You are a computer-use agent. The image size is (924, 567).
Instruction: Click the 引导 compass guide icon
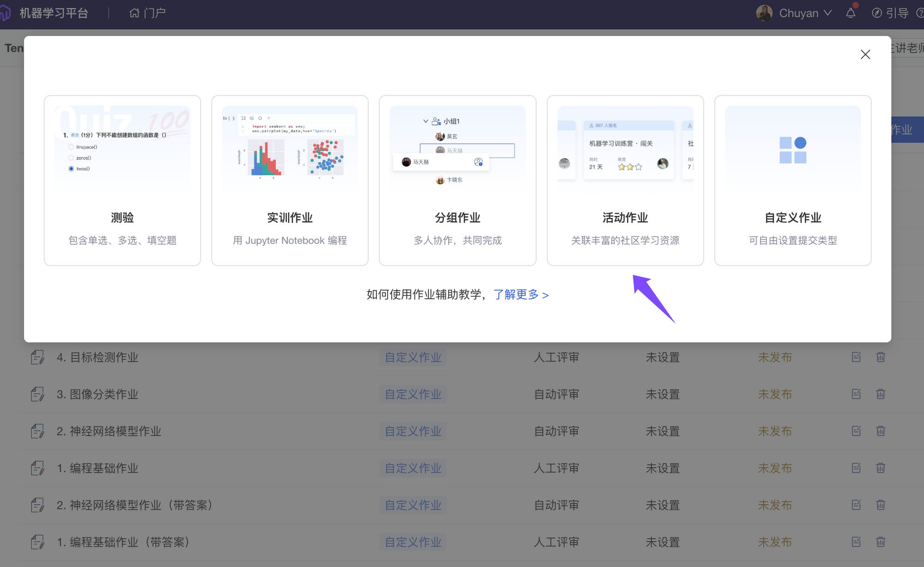point(876,13)
